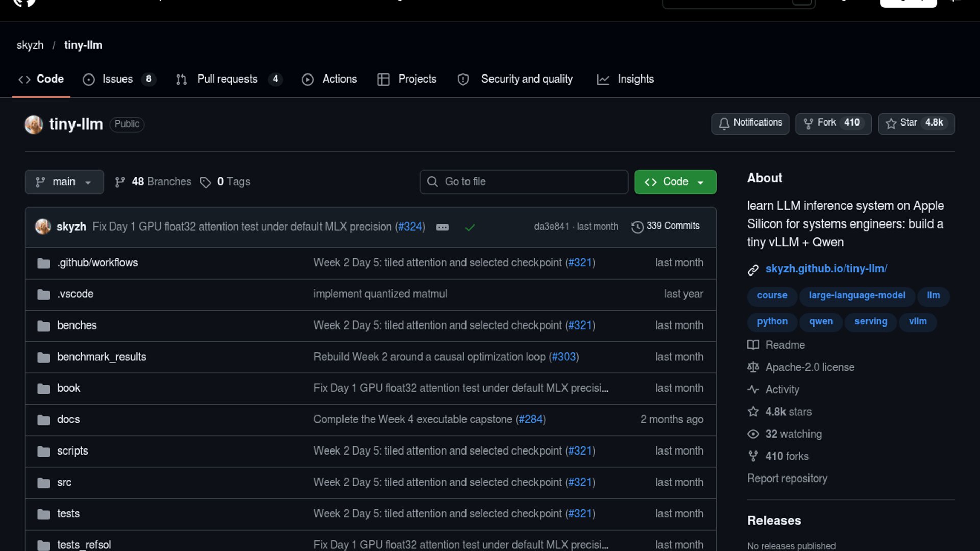Open the book folder
Viewport: 980px width, 551px height.
(68, 388)
